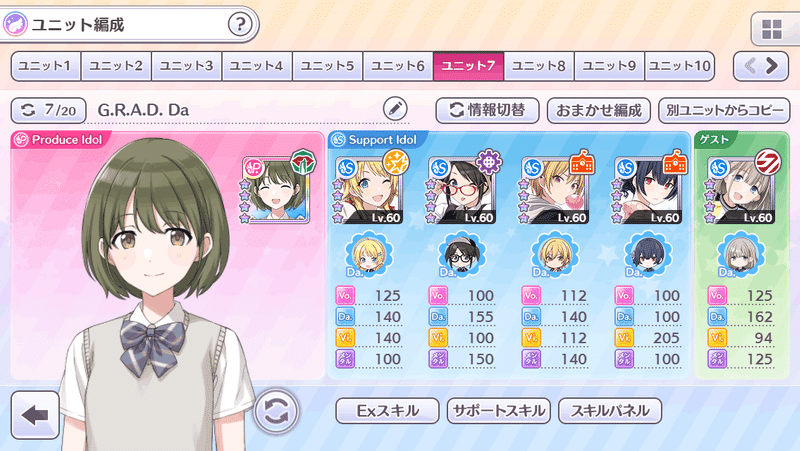800x451 pixels.
Task: Go to next unit page arrow
Action: tap(772, 66)
